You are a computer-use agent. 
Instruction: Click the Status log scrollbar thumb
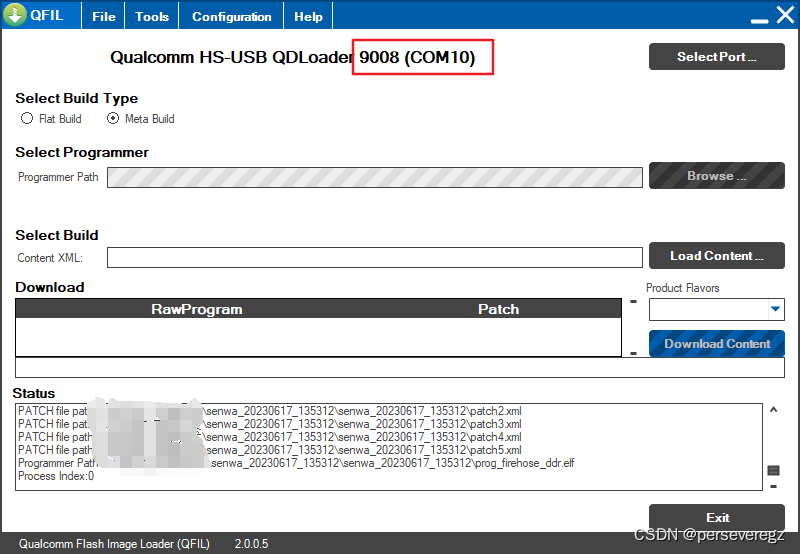pos(773,470)
